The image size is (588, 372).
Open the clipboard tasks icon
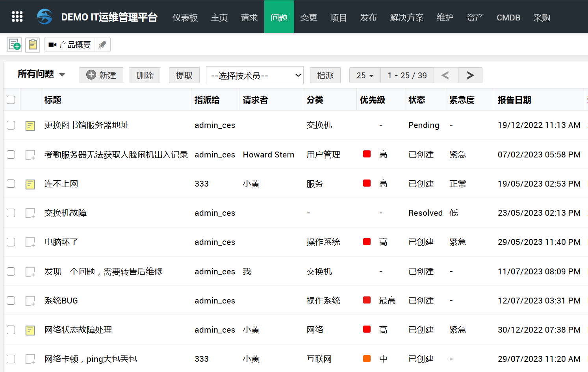[33, 44]
